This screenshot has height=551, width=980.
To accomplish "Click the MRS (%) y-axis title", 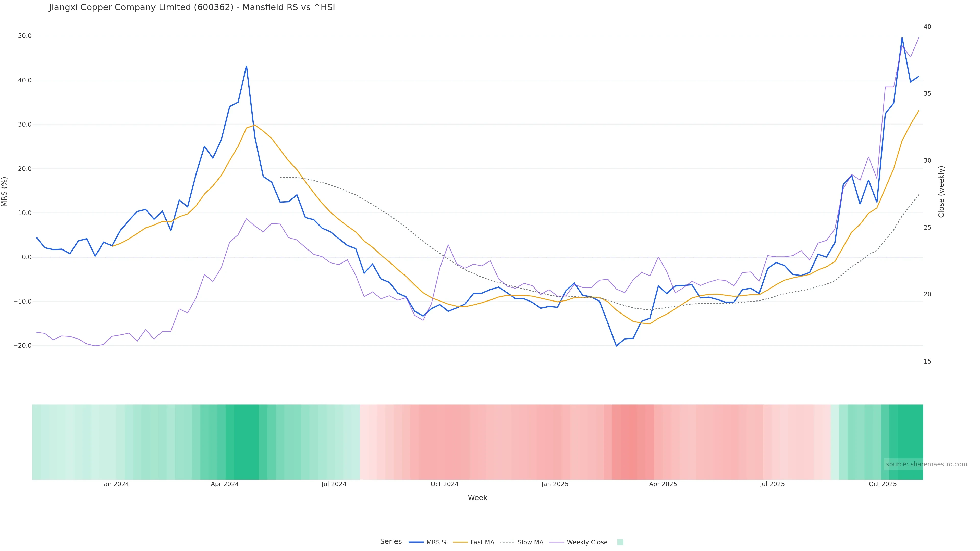I will [5, 192].
